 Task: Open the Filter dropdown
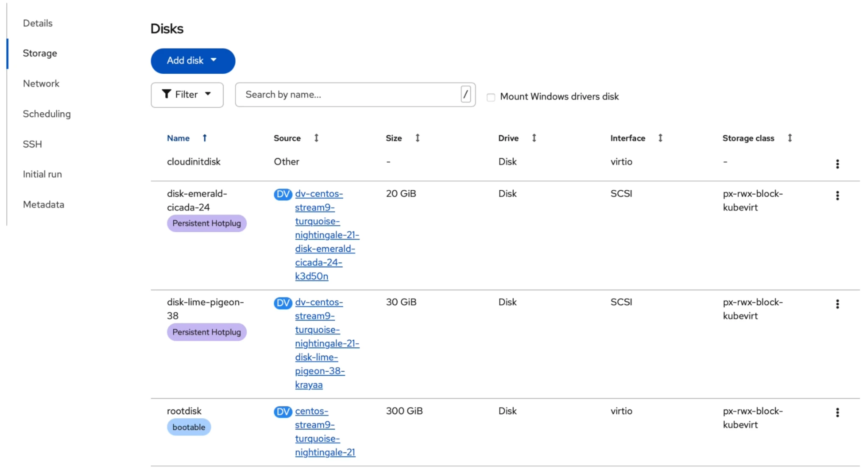point(187,95)
